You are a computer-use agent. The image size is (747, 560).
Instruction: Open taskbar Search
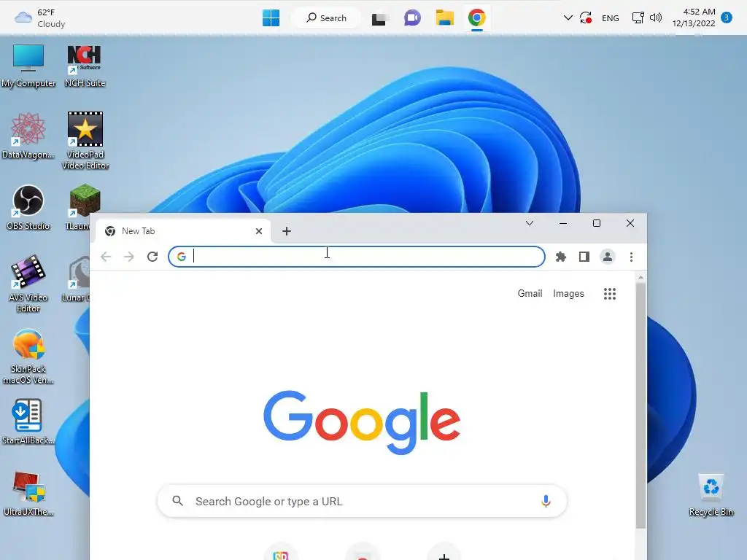pyautogui.click(x=326, y=18)
